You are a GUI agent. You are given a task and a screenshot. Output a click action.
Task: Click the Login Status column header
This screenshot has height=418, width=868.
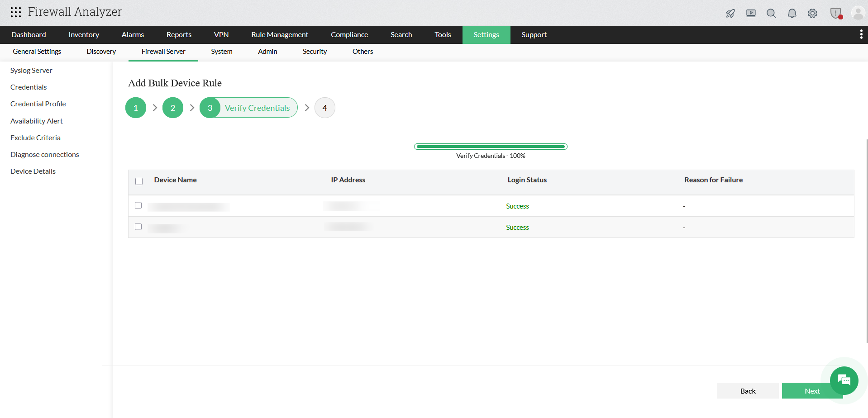point(527,180)
